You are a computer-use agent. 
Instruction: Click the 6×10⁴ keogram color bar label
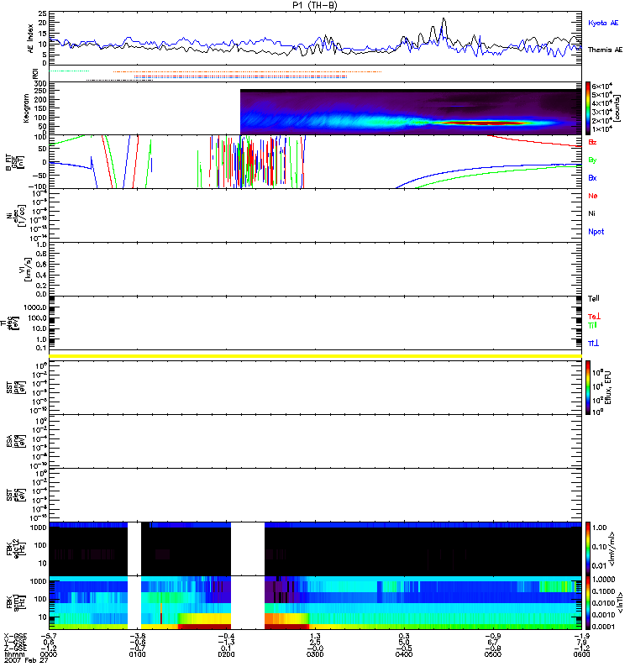(601, 87)
